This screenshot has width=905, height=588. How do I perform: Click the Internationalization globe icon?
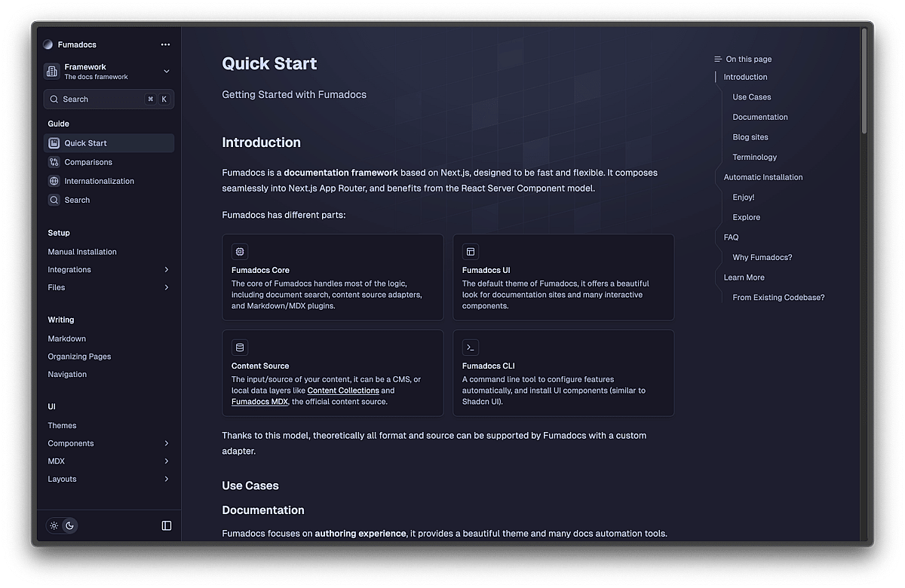point(54,181)
